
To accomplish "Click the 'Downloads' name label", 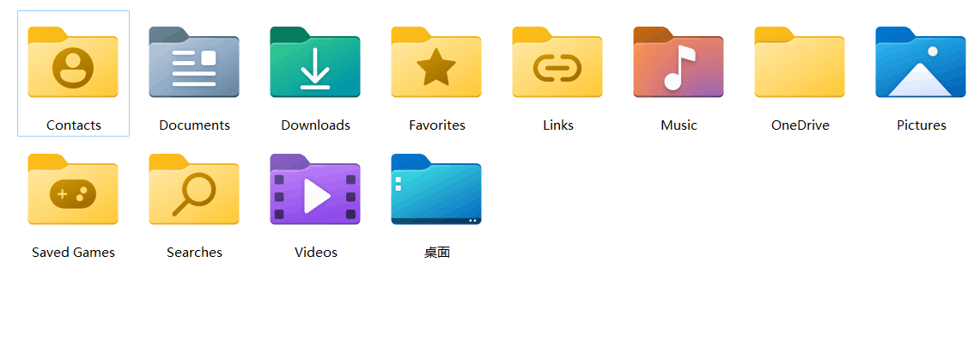I will (315, 125).
